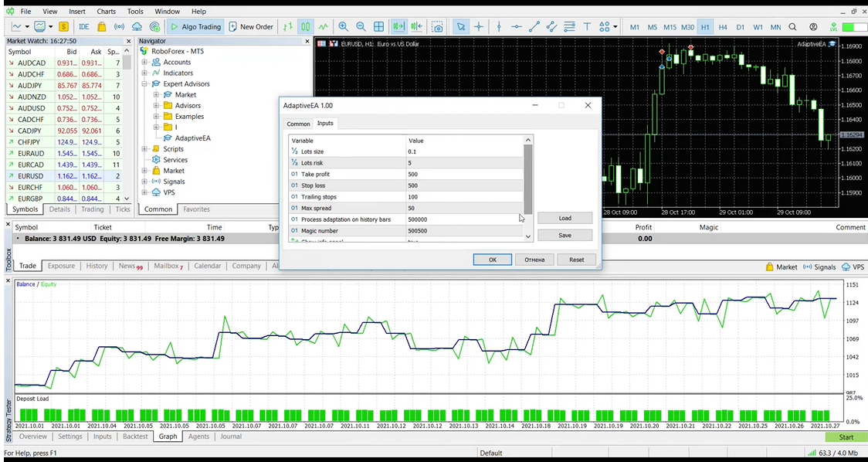Open the search magnifier in toolbar
Viewport: 868px width, 462px height.
[x=792, y=26]
